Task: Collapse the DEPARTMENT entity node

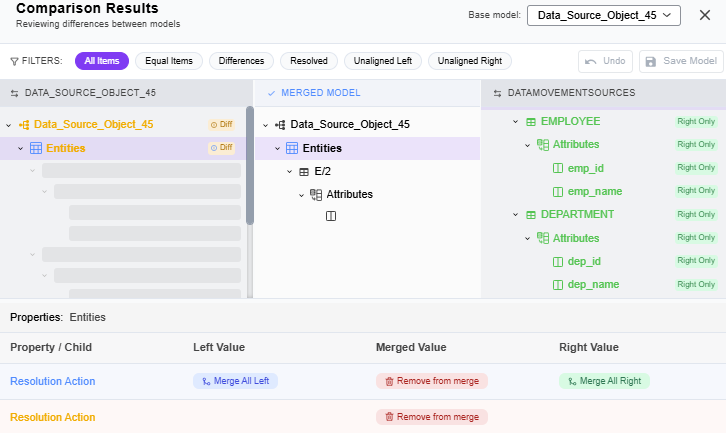Action: tap(515, 214)
